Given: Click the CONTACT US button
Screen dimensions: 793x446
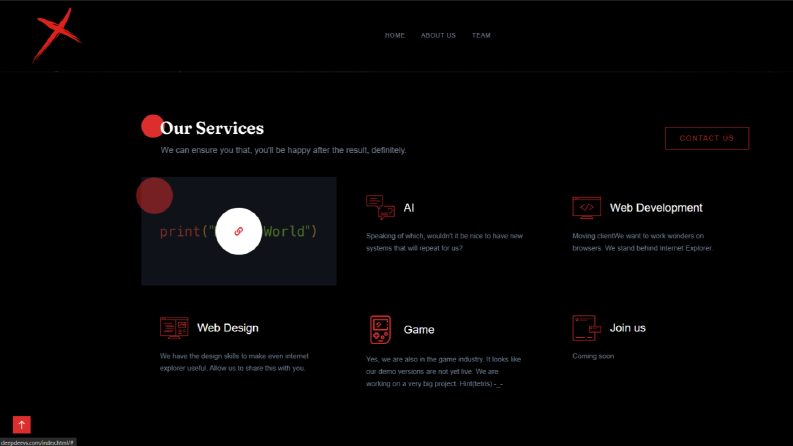Looking at the screenshot, I should [707, 138].
